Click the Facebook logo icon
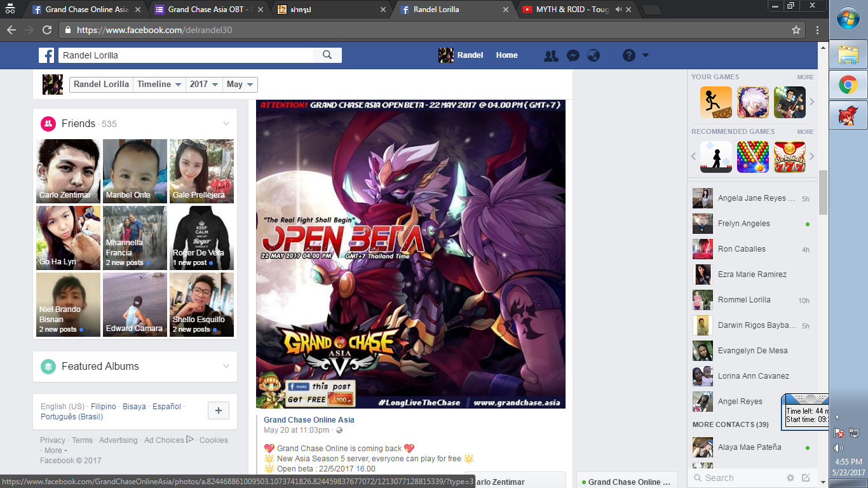The width and height of the screenshot is (868, 488). point(46,55)
